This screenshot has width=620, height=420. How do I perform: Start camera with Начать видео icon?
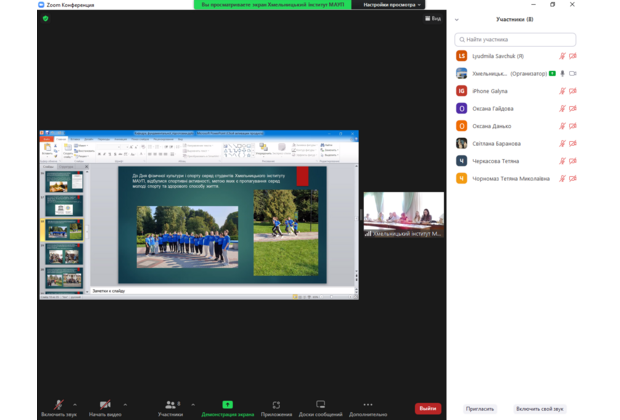pos(105,405)
